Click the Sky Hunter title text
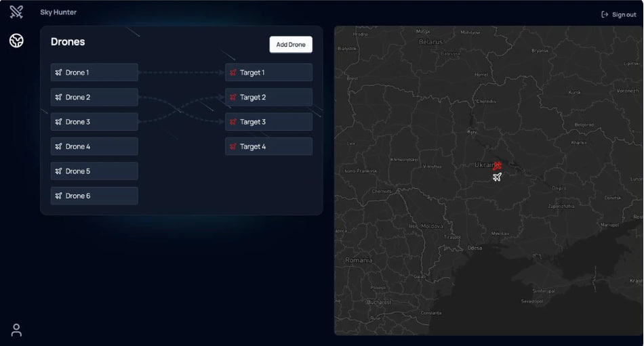Viewport: 644px width, 346px height. click(58, 12)
